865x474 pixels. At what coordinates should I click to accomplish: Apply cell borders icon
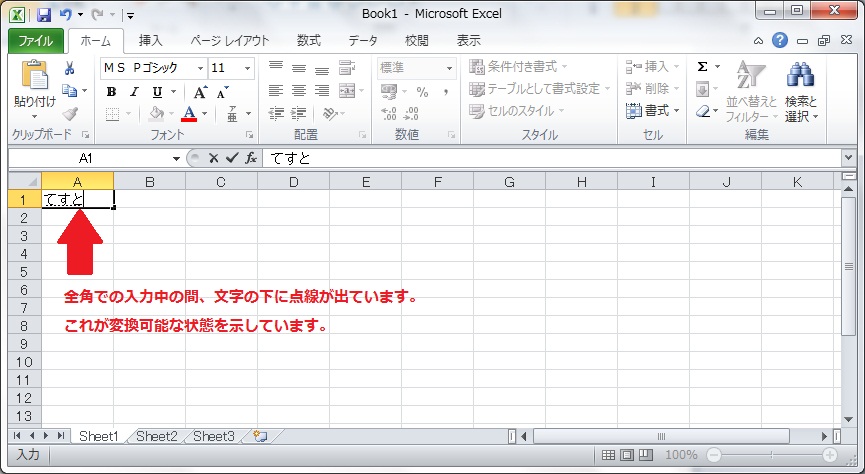(x=113, y=114)
